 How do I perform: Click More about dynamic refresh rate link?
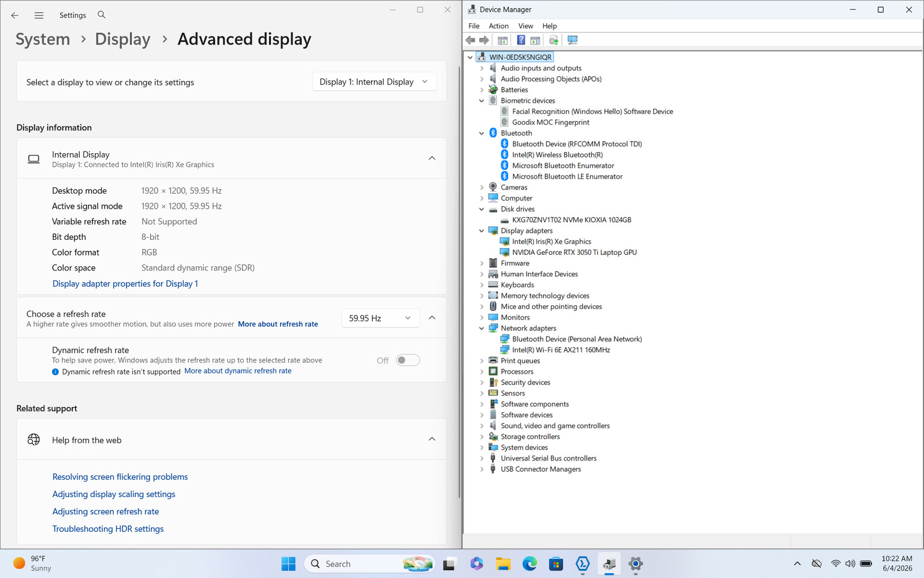[x=238, y=371]
